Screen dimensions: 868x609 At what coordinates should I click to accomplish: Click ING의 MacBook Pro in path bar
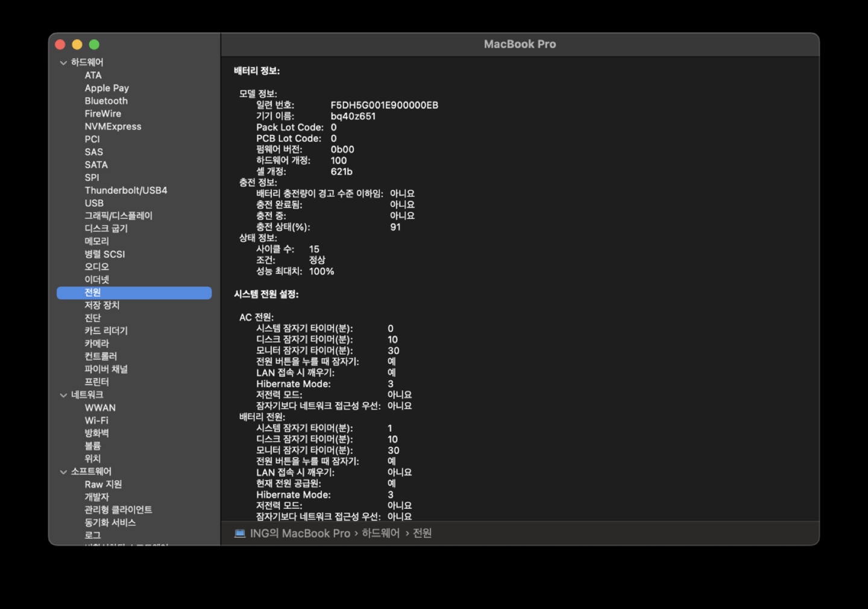point(300,533)
